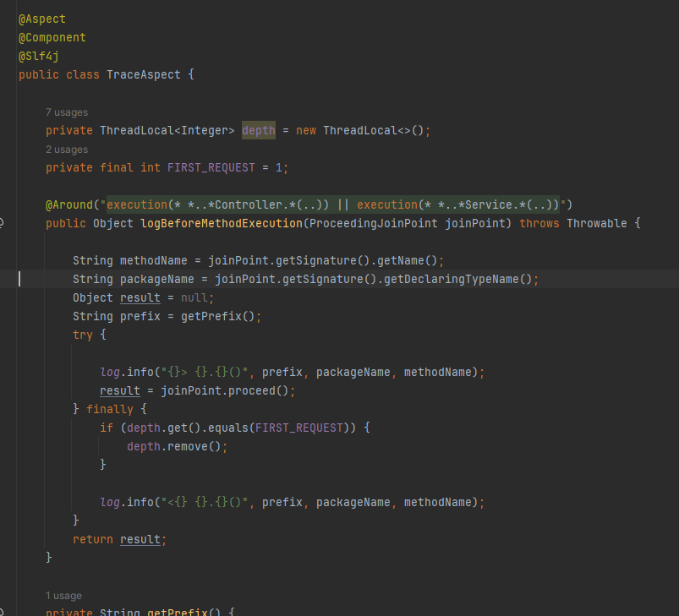Click the highlighted depth field declaration
Image resolution: width=679 pixels, height=616 pixels.
tap(259, 131)
